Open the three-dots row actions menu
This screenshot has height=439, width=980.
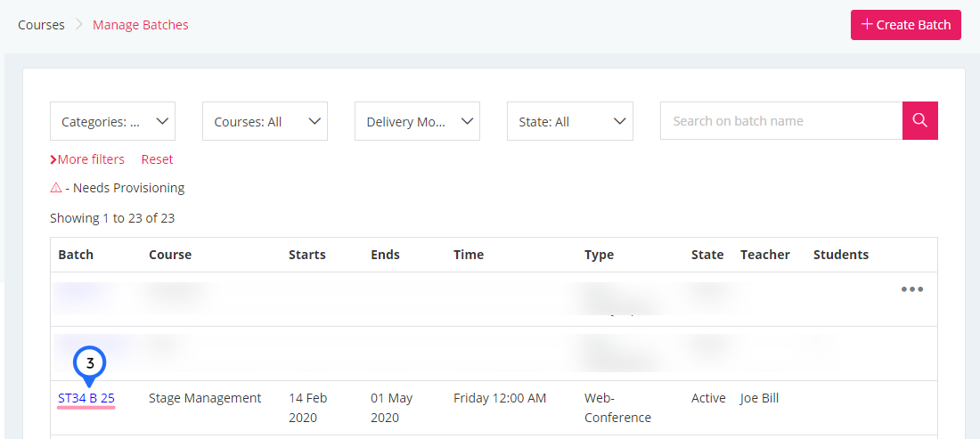(912, 289)
